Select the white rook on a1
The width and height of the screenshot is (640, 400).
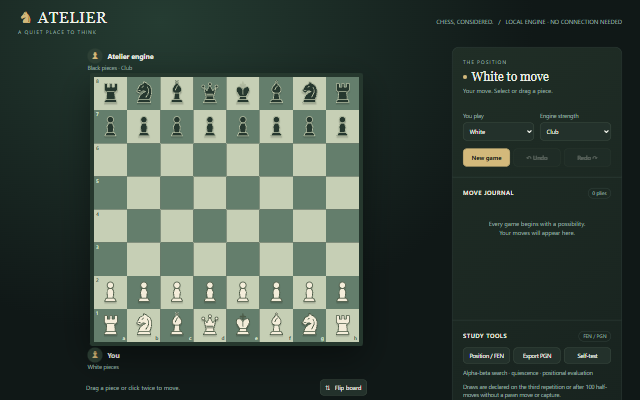coord(111,325)
